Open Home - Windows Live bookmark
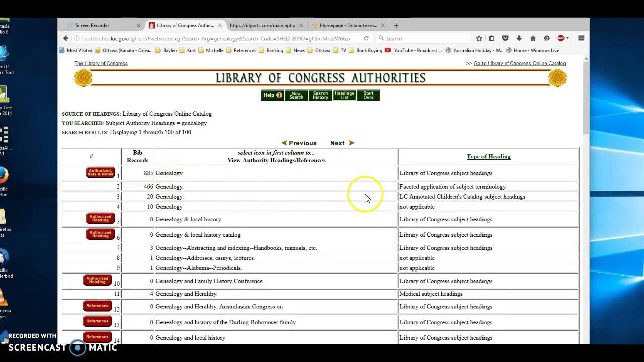644x362 pixels. 533,50
